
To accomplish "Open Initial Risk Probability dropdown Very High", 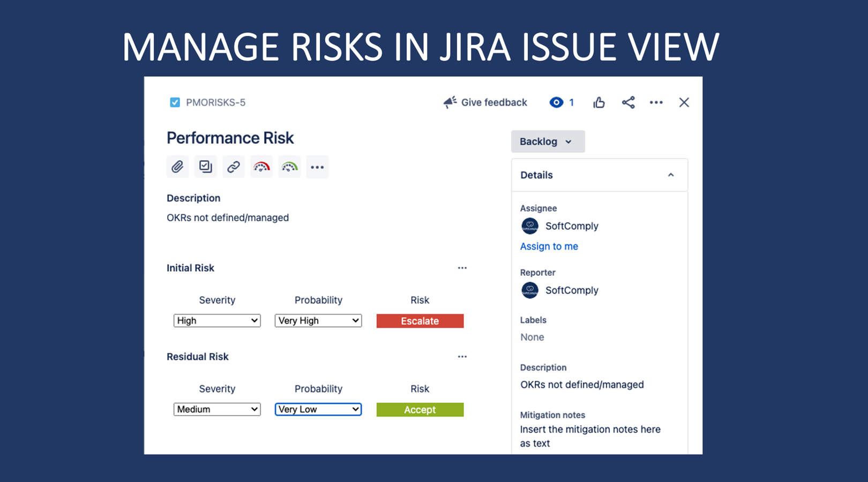I will click(x=318, y=320).
